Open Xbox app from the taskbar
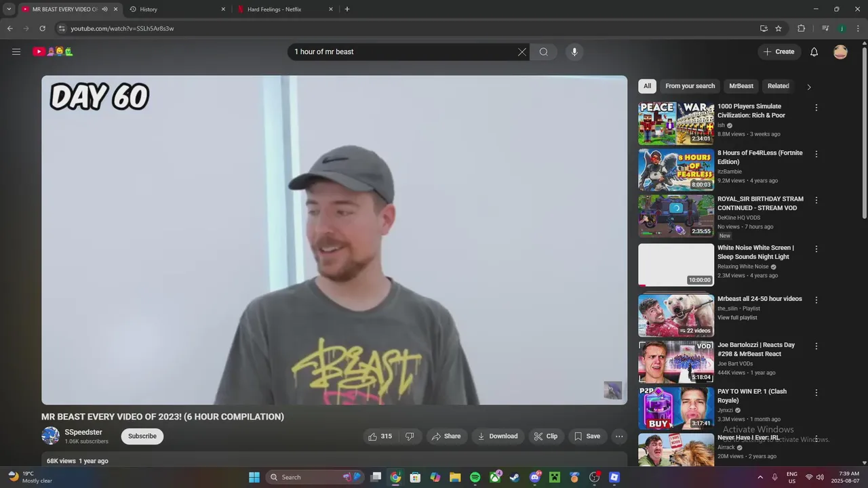 pyautogui.click(x=496, y=477)
